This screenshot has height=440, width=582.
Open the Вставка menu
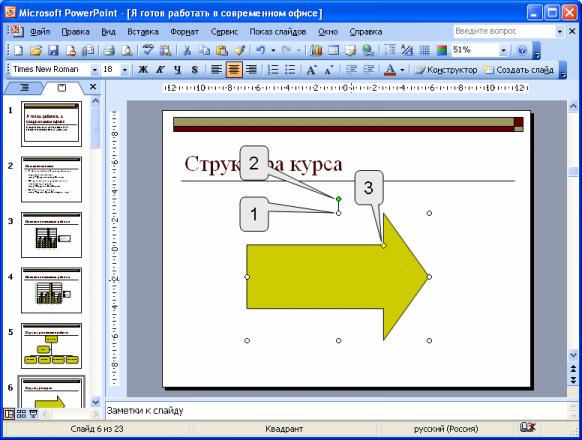click(143, 32)
